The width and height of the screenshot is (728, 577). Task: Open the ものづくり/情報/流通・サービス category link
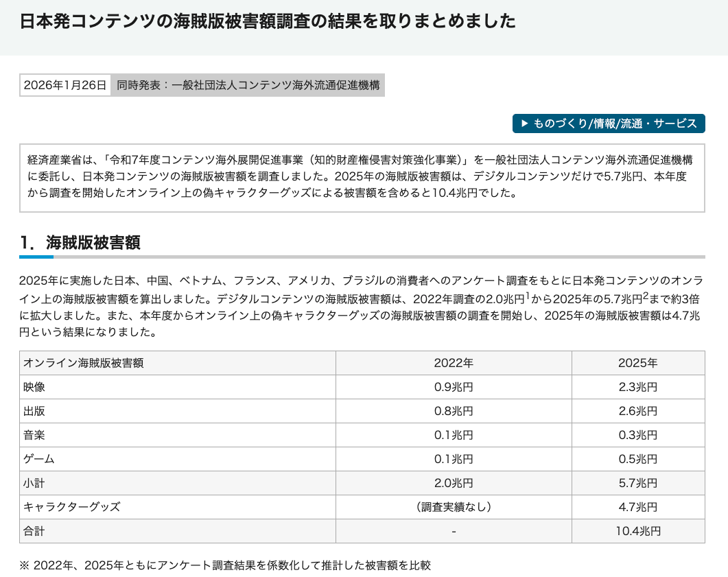tap(609, 123)
